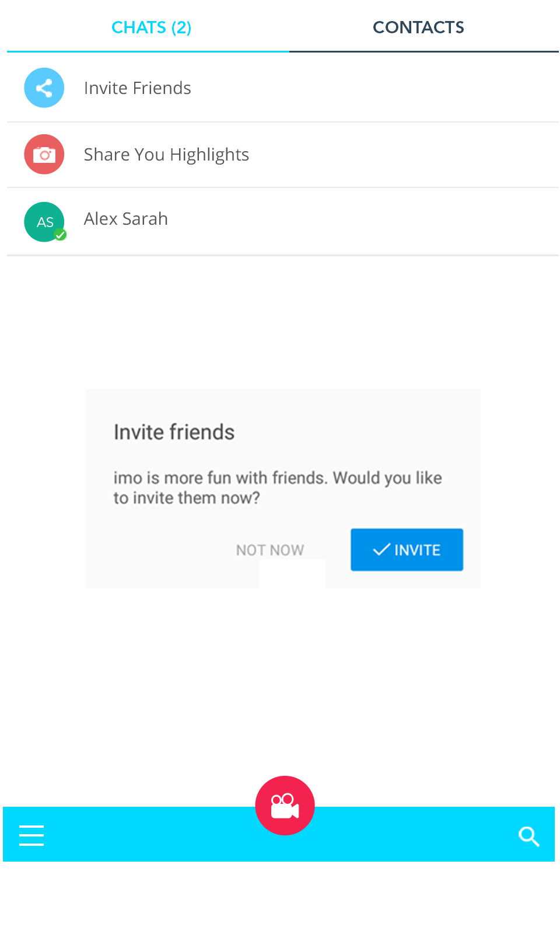Select the Invite Friends list entry text

click(137, 88)
